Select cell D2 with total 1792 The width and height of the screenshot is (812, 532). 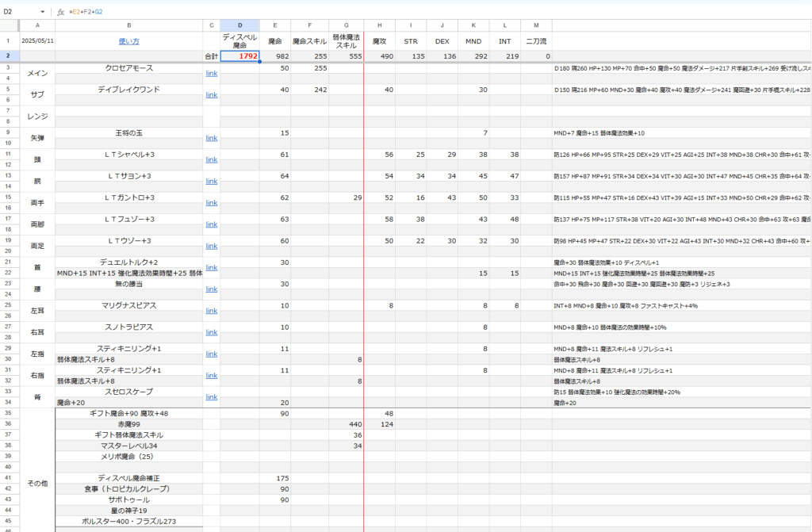click(239, 56)
